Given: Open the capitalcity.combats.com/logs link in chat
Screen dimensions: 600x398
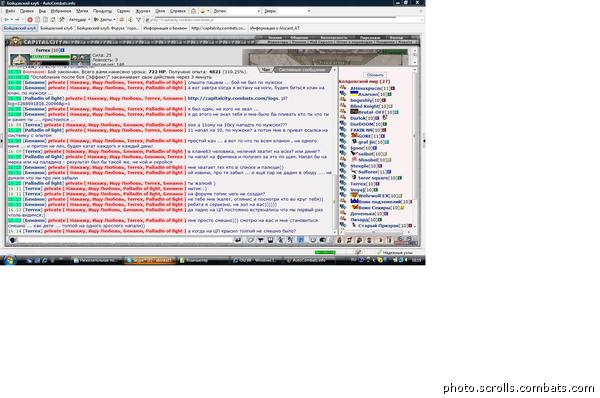Looking at the screenshot, I should pyautogui.click(x=236, y=98).
